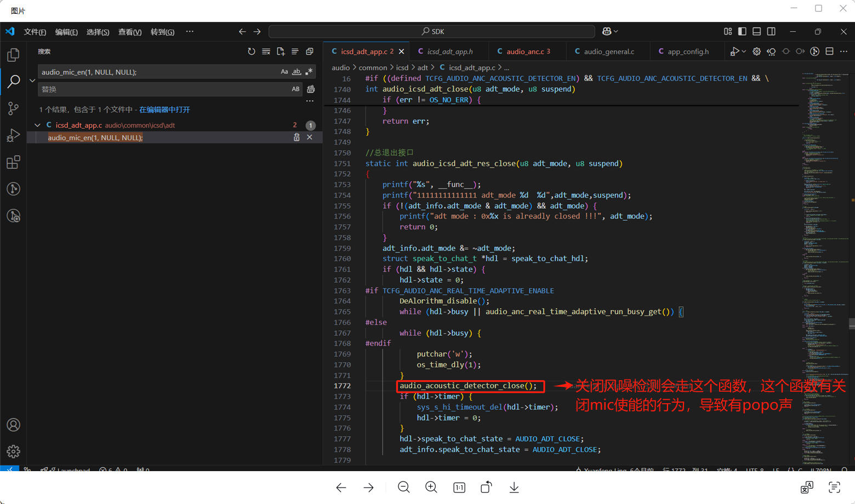Image resolution: width=855 pixels, height=504 pixels.
Task: Open the 文件(F) menu
Action: point(35,32)
